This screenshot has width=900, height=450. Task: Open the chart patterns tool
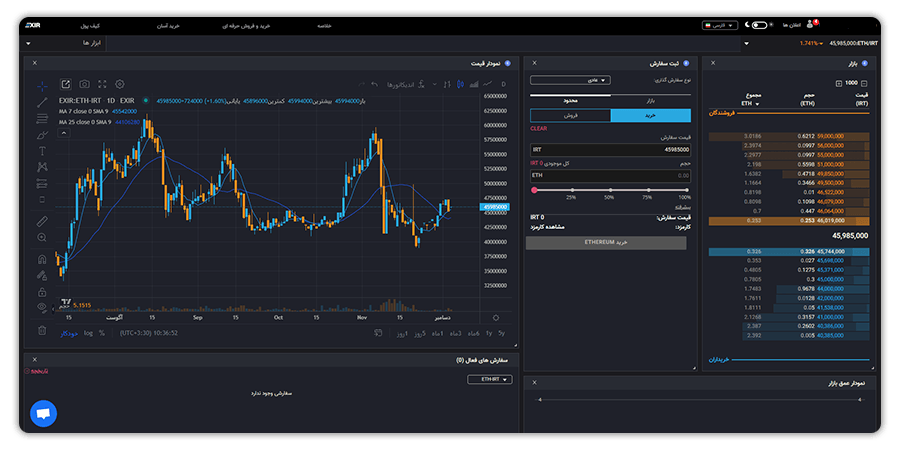pyautogui.click(x=42, y=167)
